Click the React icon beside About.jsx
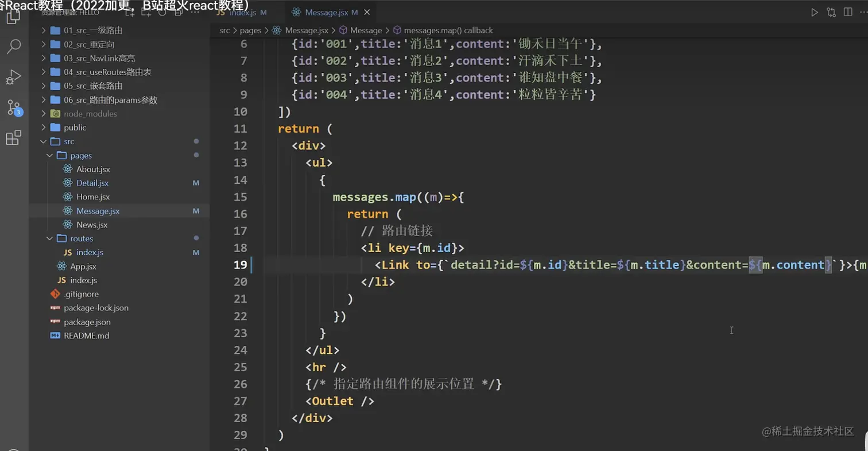The width and height of the screenshot is (868, 451). point(68,169)
